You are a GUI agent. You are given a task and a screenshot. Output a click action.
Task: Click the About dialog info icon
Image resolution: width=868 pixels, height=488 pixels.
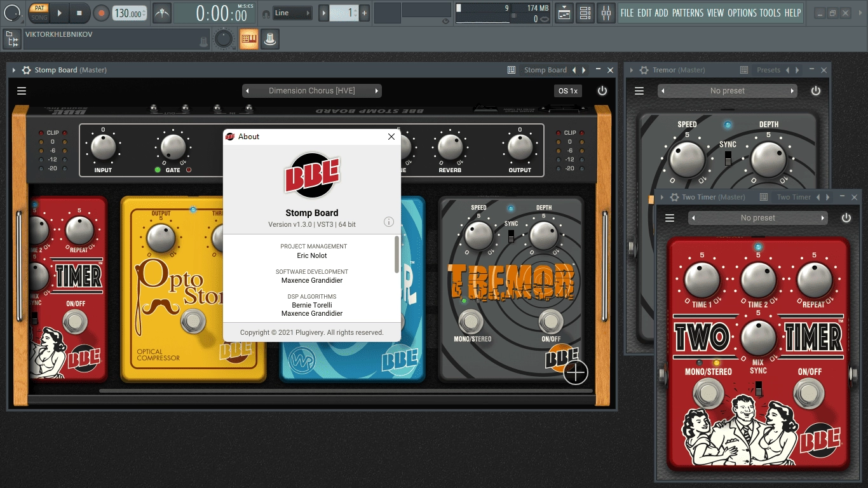(x=389, y=222)
